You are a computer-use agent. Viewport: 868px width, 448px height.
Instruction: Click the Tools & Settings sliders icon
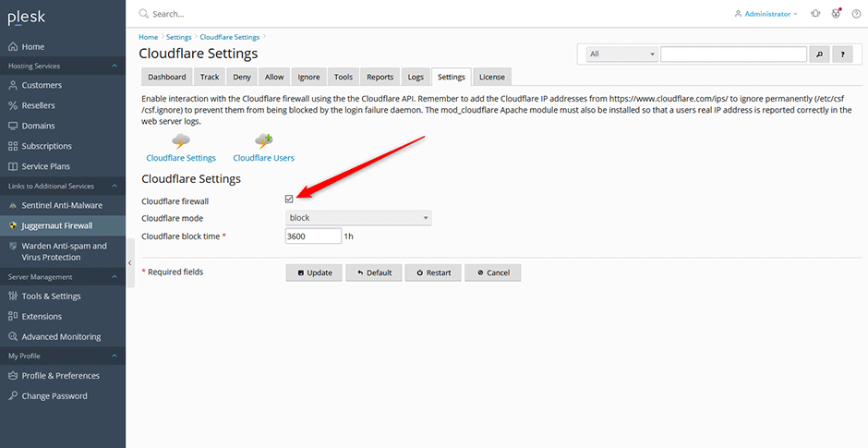click(x=13, y=297)
